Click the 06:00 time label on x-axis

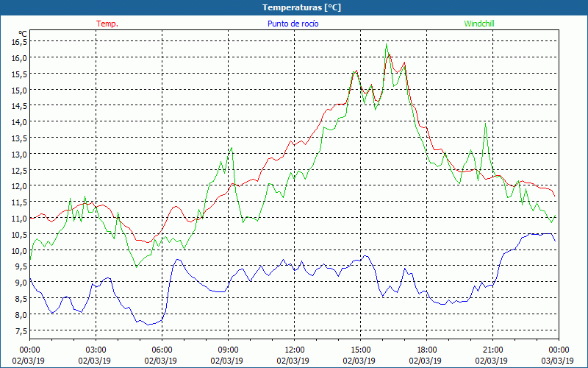[x=162, y=350]
